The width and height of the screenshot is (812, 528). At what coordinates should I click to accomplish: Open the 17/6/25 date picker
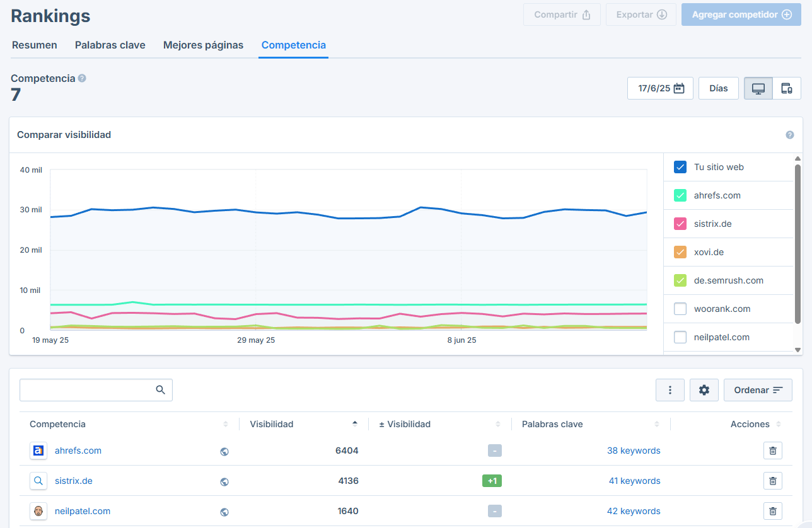pos(660,88)
